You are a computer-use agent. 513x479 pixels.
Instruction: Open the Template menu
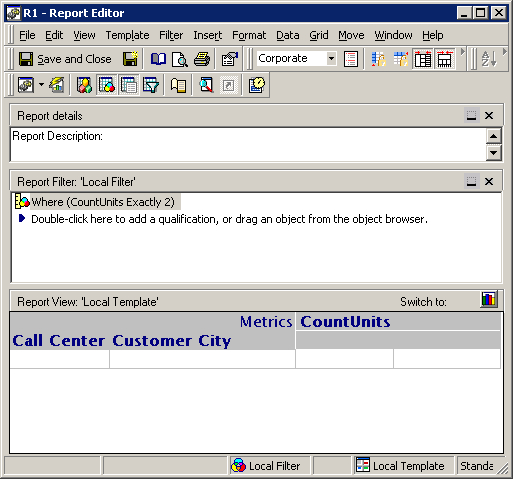click(x=127, y=35)
